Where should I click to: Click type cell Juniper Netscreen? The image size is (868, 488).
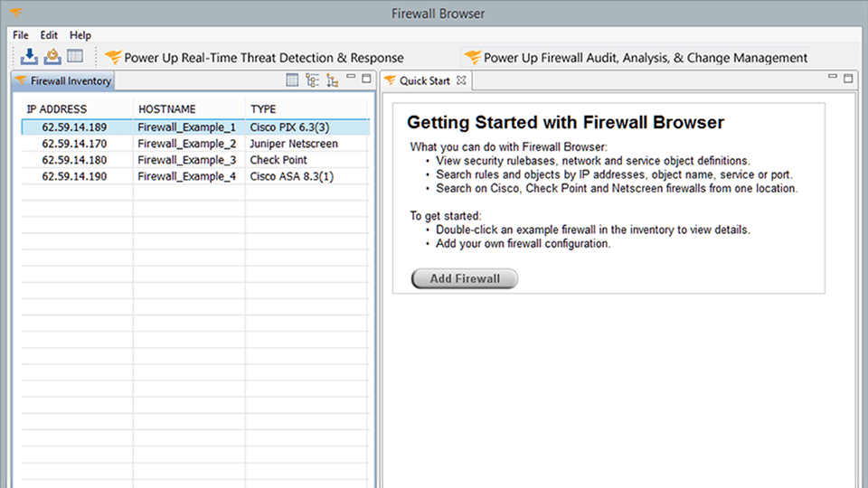click(293, 144)
